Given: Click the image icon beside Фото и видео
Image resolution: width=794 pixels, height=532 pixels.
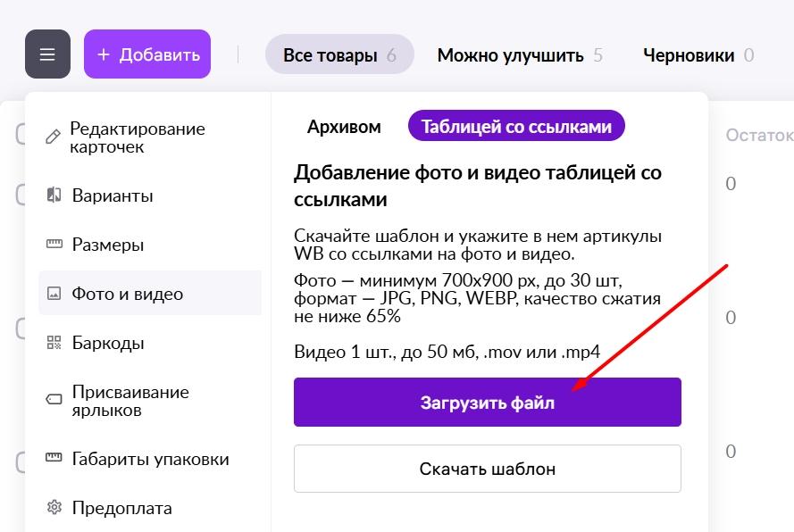Looking at the screenshot, I should tap(54, 294).
